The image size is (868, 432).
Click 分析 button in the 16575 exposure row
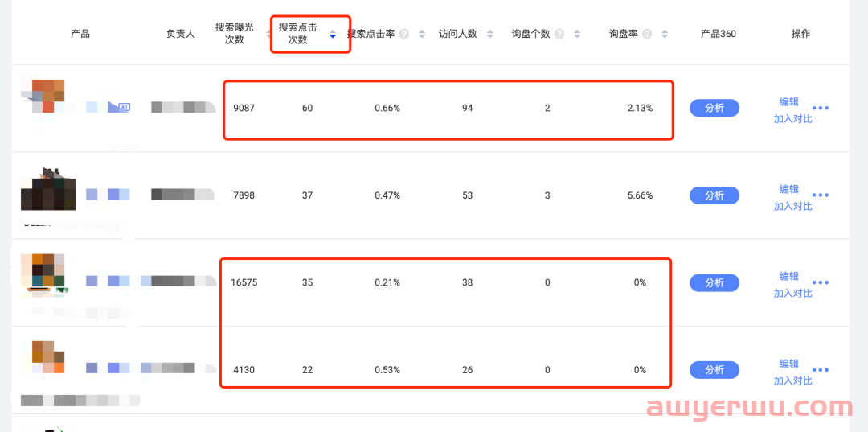tap(714, 283)
